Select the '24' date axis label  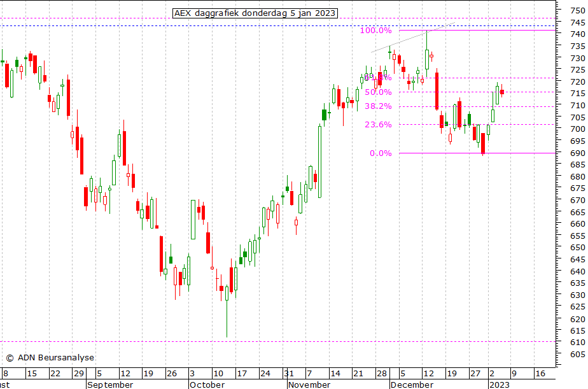coord(265,374)
